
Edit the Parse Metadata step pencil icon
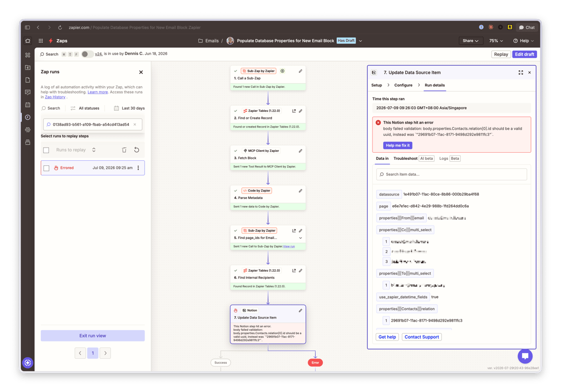pos(300,191)
